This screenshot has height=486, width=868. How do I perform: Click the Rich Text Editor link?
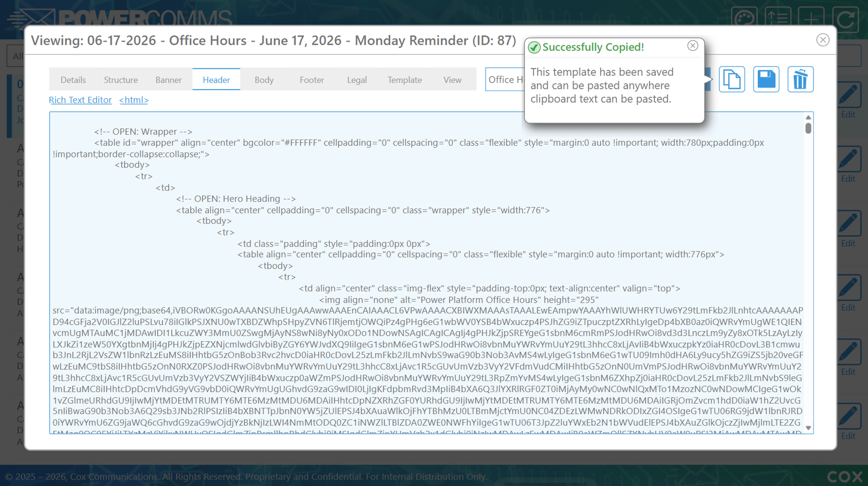pyautogui.click(x=80, y=100)
